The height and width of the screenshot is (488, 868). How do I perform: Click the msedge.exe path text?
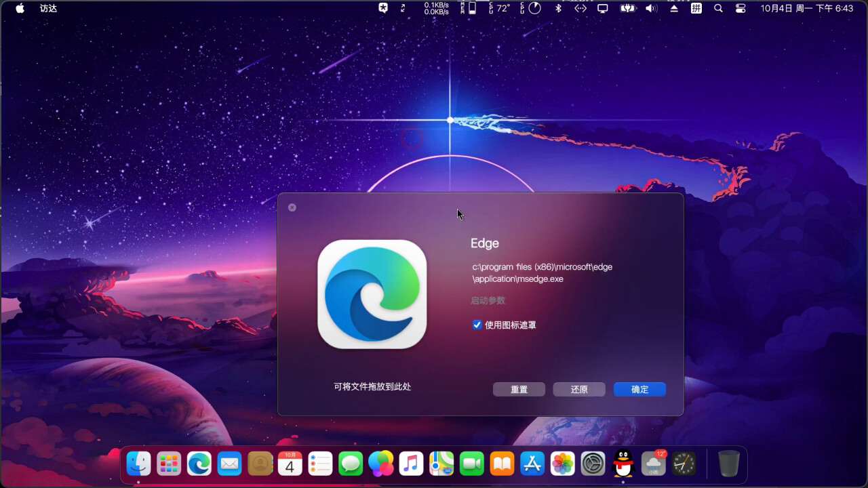pyautogui.click(x=542, y=272)
